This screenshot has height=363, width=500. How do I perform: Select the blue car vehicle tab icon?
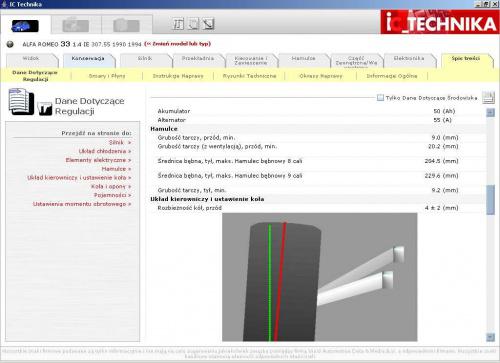(25, 25)
